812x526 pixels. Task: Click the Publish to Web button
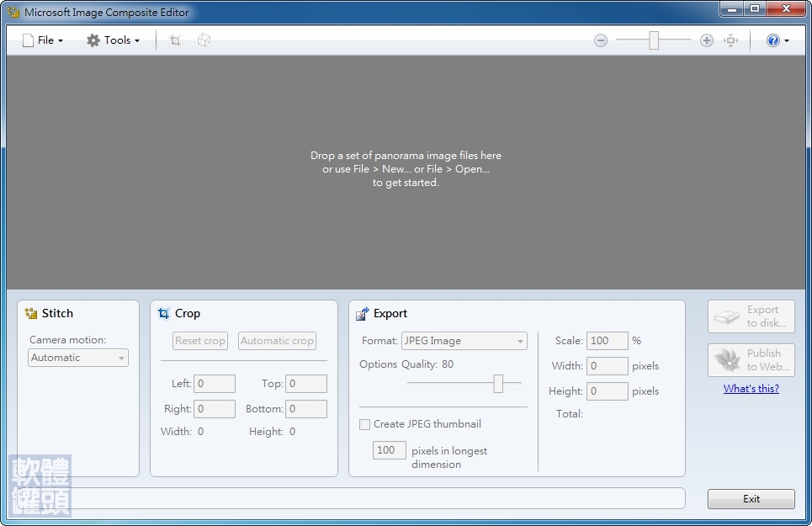[751, 360]
